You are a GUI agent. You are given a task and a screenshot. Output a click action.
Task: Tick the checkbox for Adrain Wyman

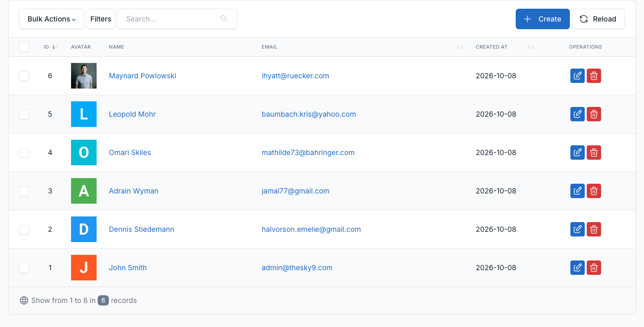pos(24,191)
